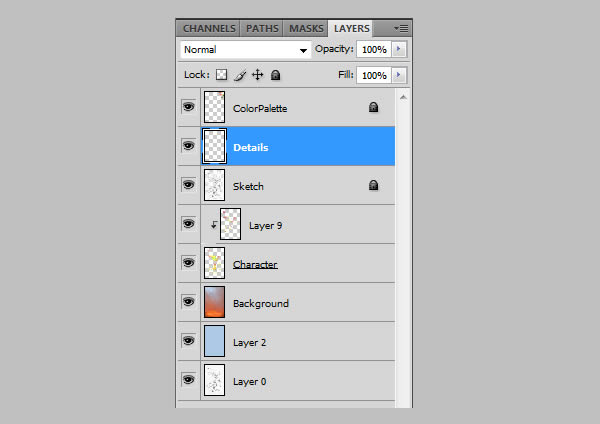Toggle visibility of the Details layer
The width and height of the screenshot is (600, 424).
coord(188,145)
